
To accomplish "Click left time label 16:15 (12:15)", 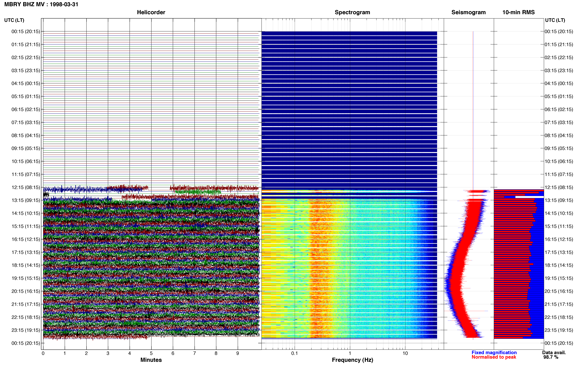I will pyautogui.click(x=26, y=239).
